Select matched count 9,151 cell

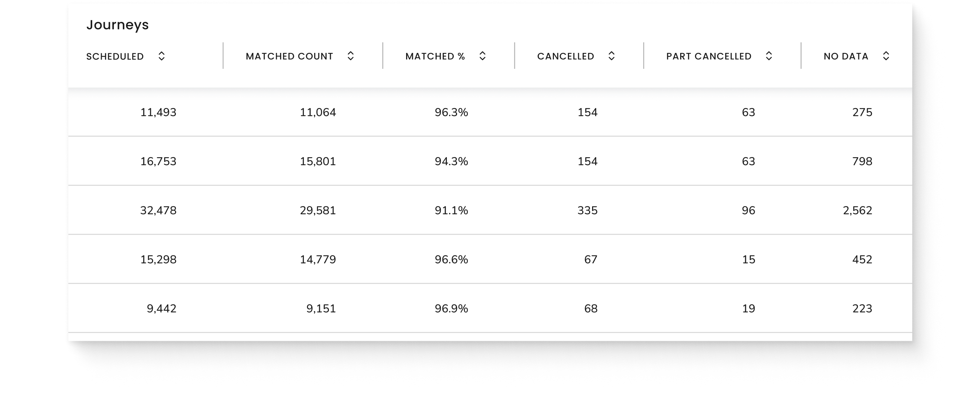[321, 309]
